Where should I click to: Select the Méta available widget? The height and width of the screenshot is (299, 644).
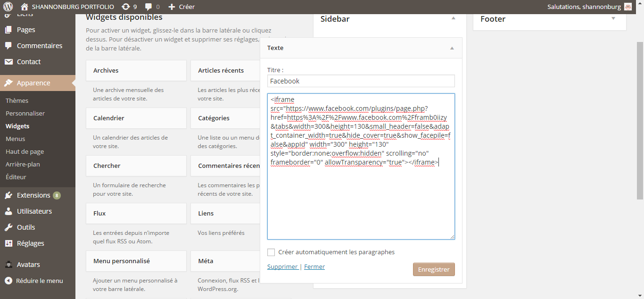(225, 261)
